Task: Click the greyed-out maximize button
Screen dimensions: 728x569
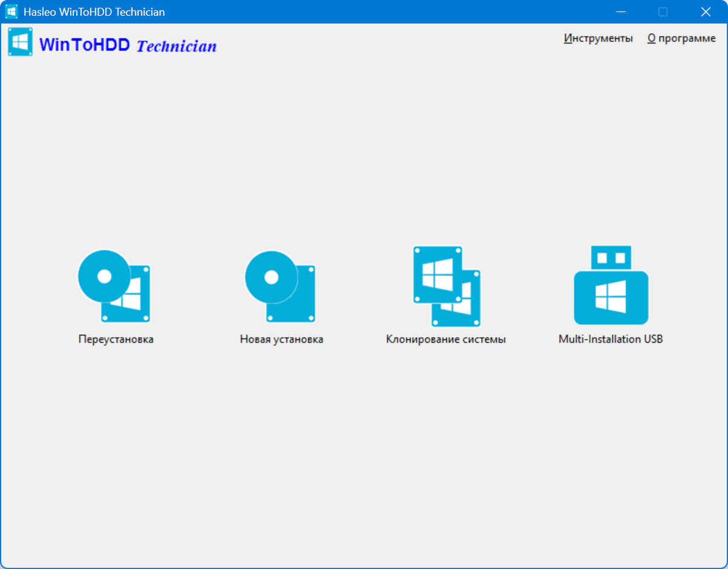Action: tap(663, 11)
